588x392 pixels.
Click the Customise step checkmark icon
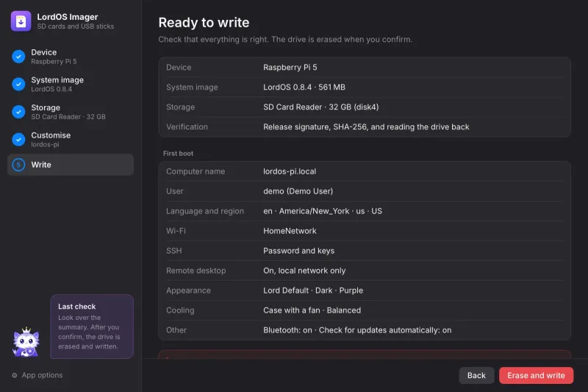coord(18,140)
